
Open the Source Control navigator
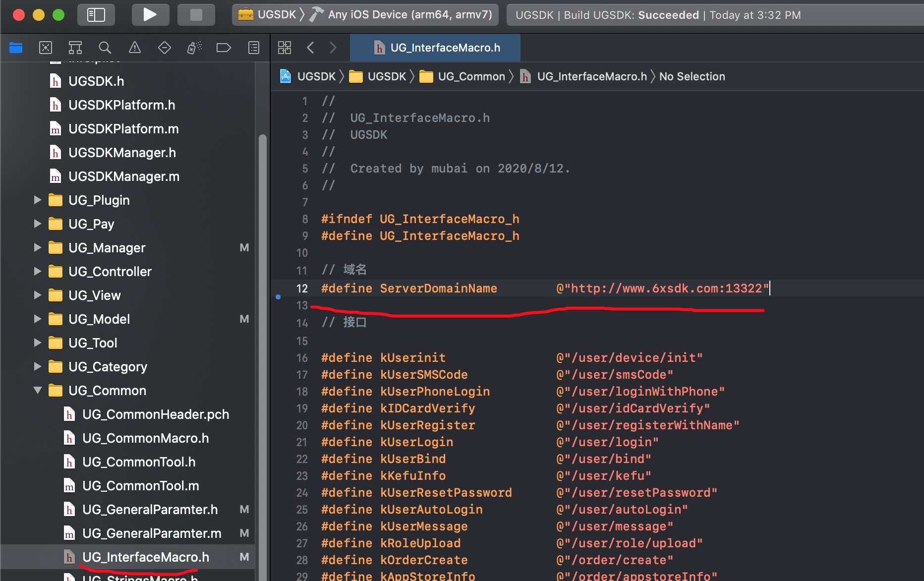click(46, 48)
